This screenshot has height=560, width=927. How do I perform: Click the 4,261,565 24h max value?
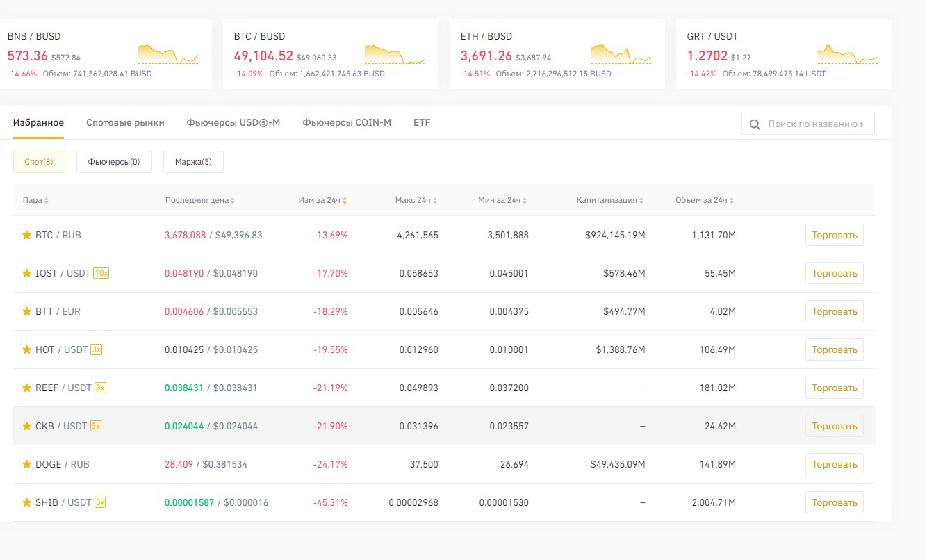418,235
